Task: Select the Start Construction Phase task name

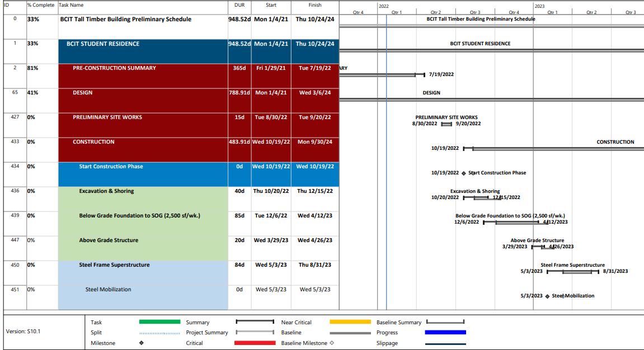Action: point(111,167)
